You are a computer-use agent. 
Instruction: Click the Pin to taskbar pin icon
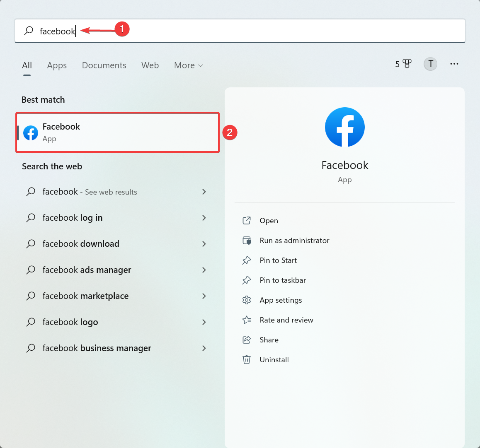click(x=247, y=280)
